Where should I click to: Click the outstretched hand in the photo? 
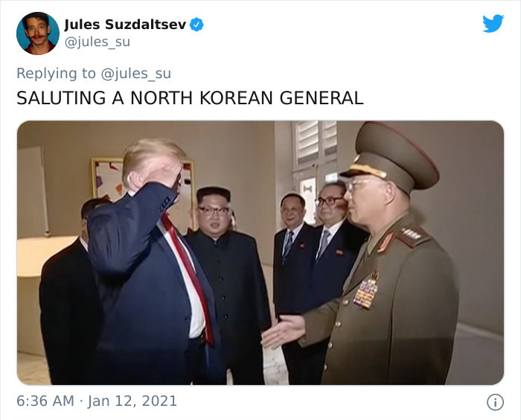(x=282, y=331)
